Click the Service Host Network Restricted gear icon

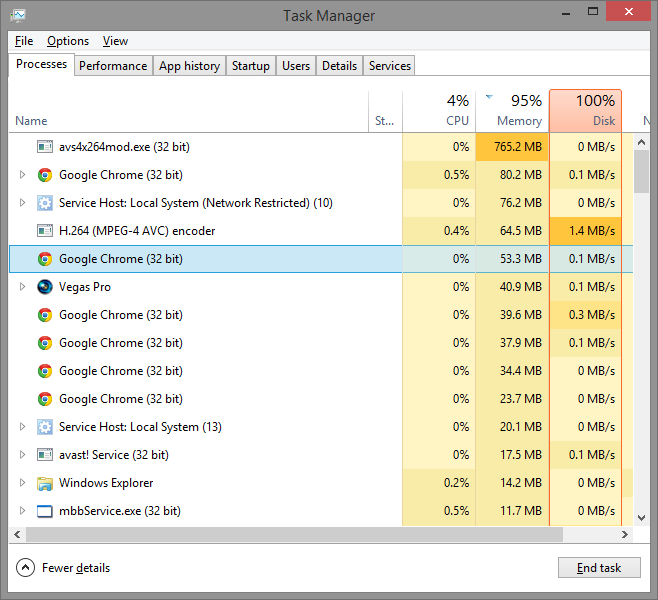pyautogui.click(x=44, y=203)
